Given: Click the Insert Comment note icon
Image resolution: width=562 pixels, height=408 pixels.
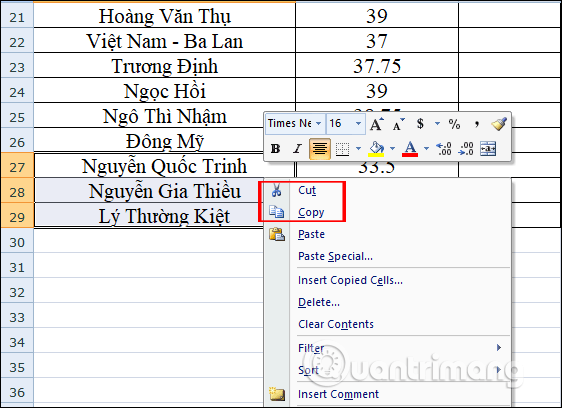Looking at the screenshot, I should click(x=277, y=394).
